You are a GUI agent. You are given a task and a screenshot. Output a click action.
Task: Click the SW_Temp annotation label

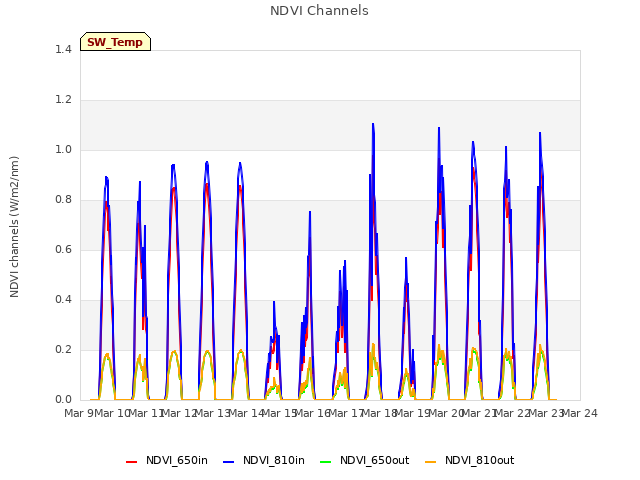[x=115, y=42]
